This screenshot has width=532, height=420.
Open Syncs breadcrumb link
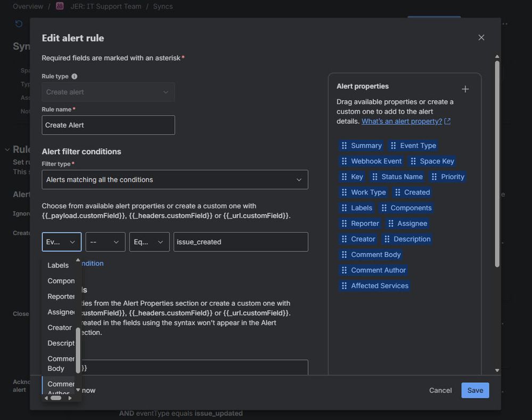tap(163, 6)
